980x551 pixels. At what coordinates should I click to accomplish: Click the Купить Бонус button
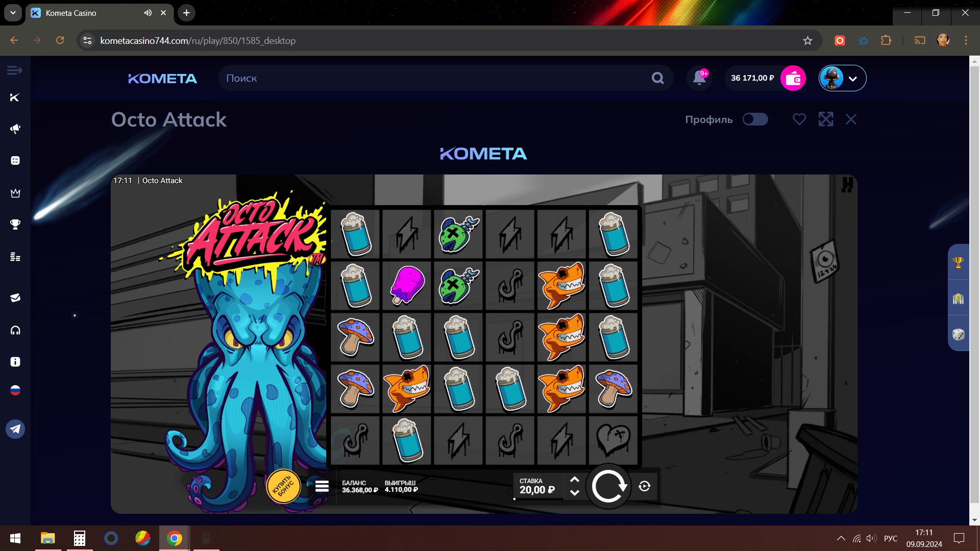[283, 486]
